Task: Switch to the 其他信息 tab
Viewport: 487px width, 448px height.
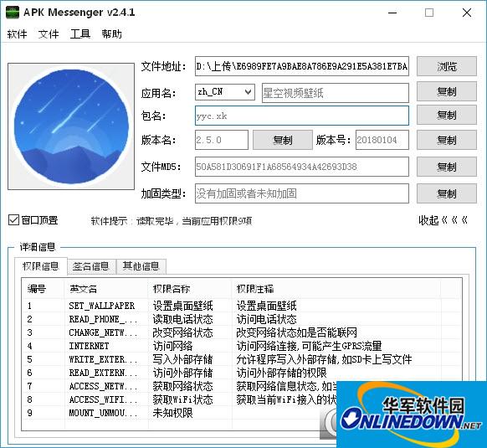Action: pyautogui.click(x=141, y=266)
